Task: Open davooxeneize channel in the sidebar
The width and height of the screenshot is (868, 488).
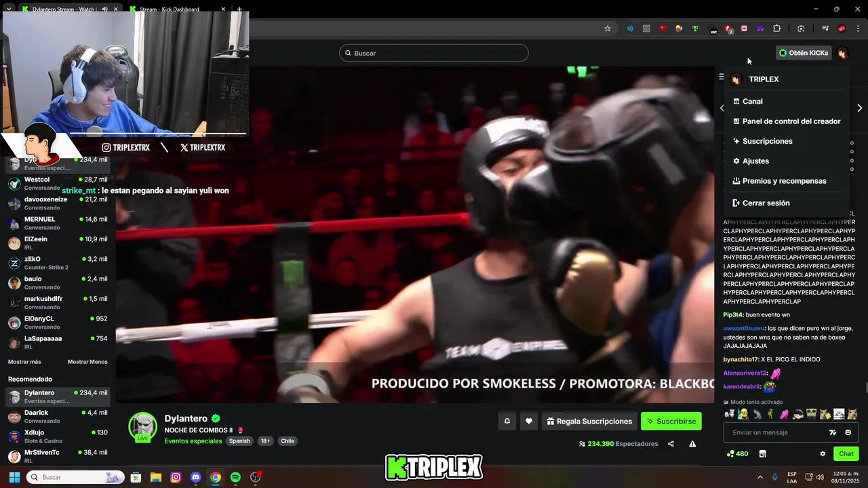Action: tap(58, 203)
